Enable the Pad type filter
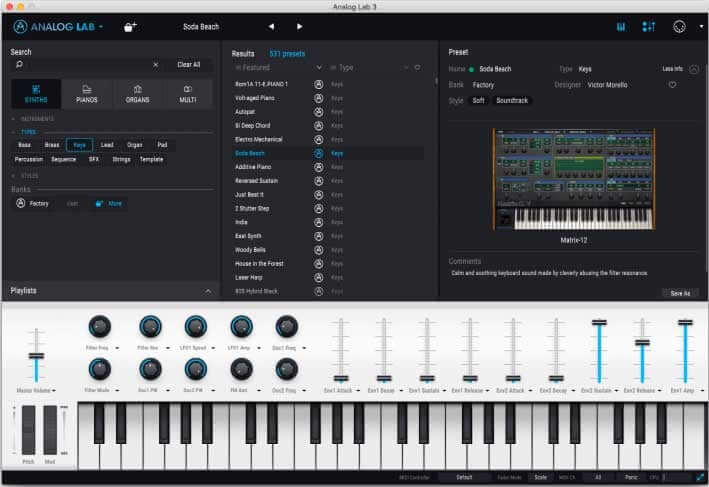709x487 pixels. click(x=162, y=145)
